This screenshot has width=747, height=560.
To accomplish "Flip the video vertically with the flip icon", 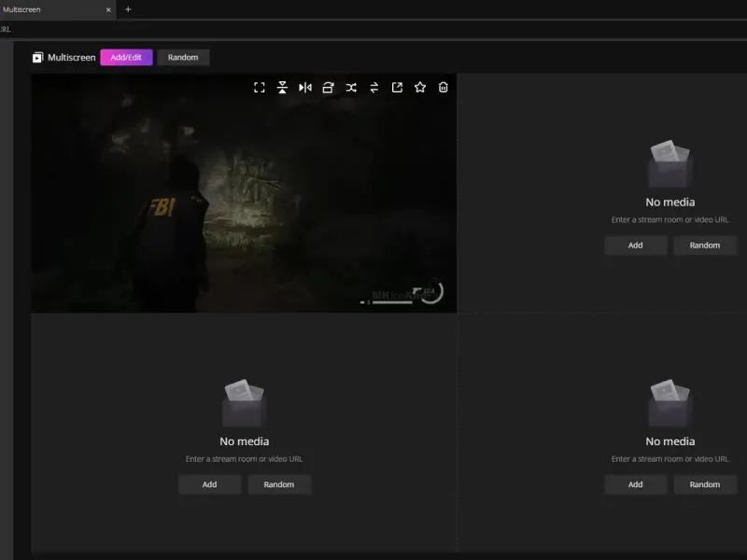I will (x=282, y=88).
